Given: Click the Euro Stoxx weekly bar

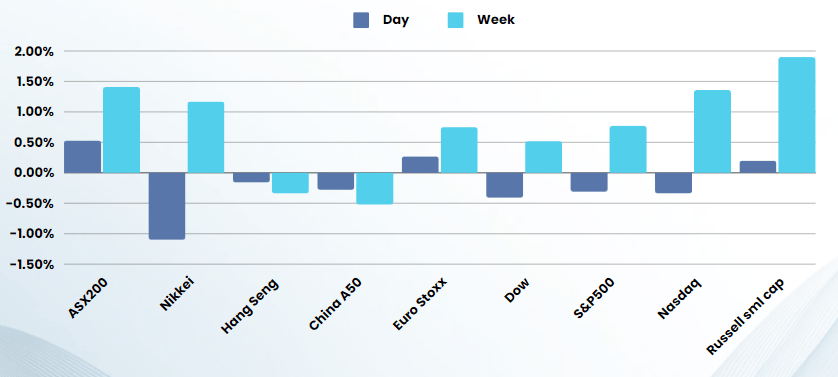Looking at the screenshot, I should click(x=459, y=150).
